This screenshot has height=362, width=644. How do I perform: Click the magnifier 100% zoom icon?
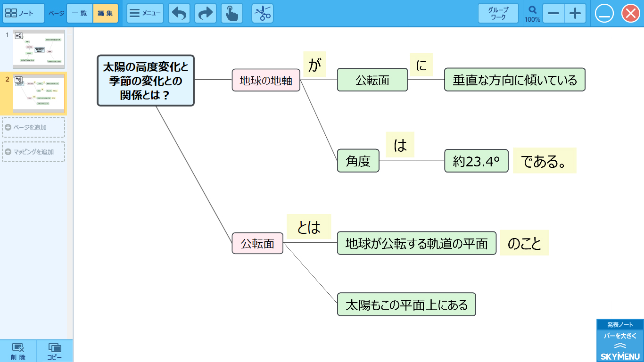(x=533, y=13)
